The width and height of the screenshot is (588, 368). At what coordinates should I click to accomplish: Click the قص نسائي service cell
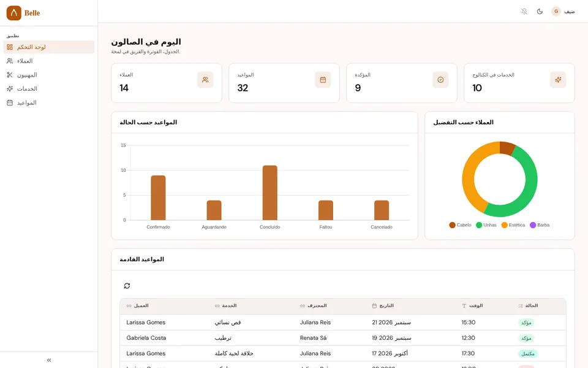228,323
